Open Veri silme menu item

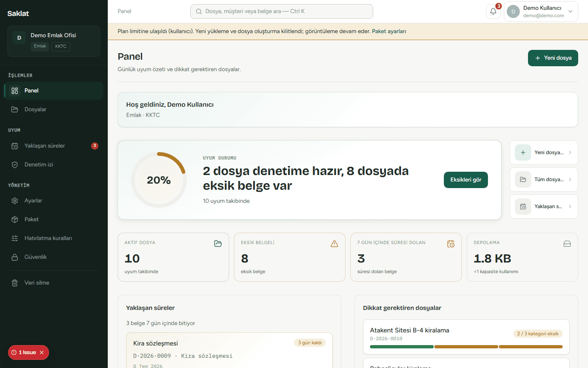click(53, 283)
